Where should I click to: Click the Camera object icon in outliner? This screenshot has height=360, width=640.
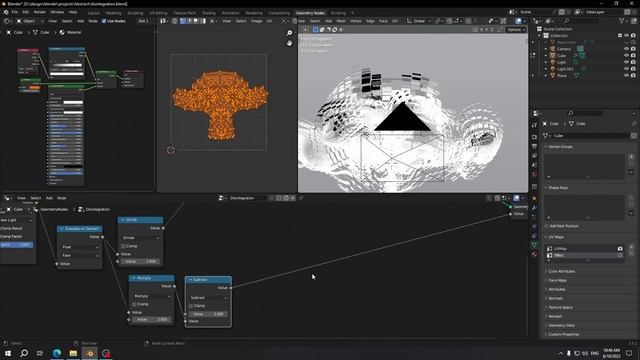click(x=553, y=49)
